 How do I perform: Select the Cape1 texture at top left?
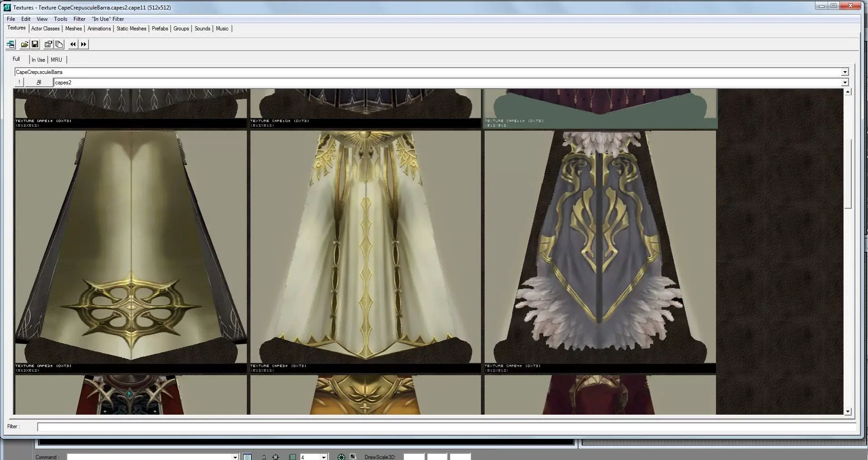[131, 103]
